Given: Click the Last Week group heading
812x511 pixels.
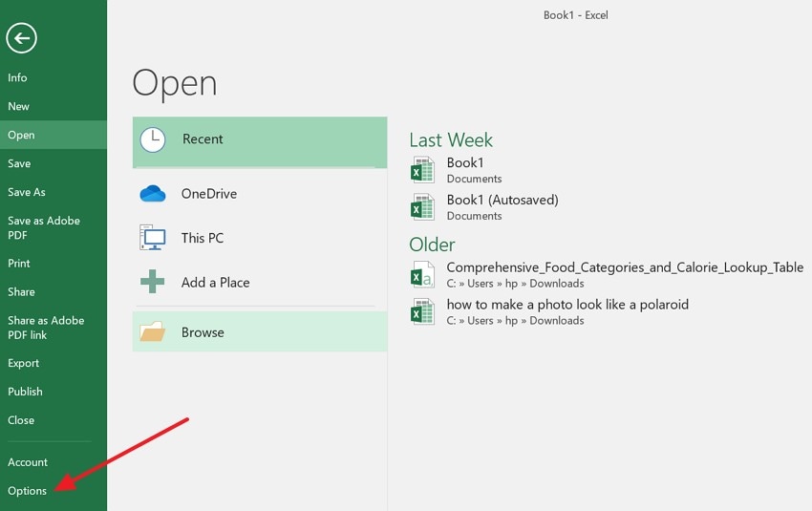Looking at the screenshot, I should (x=451, y=139).
